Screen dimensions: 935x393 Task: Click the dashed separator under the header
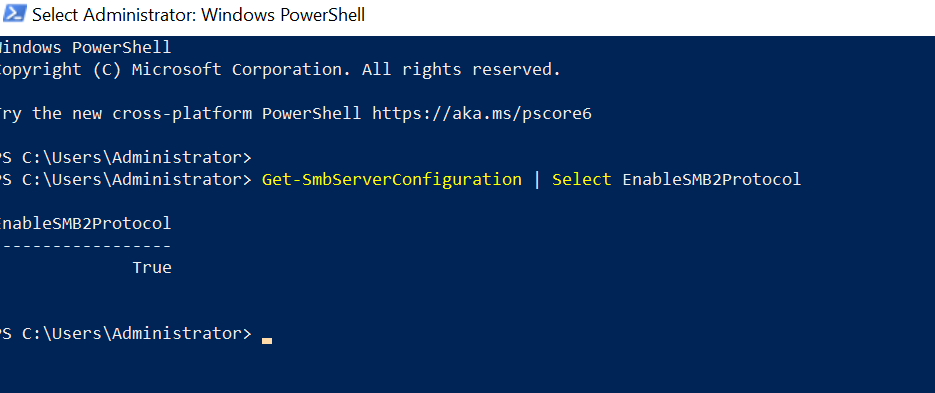[85, 246]
